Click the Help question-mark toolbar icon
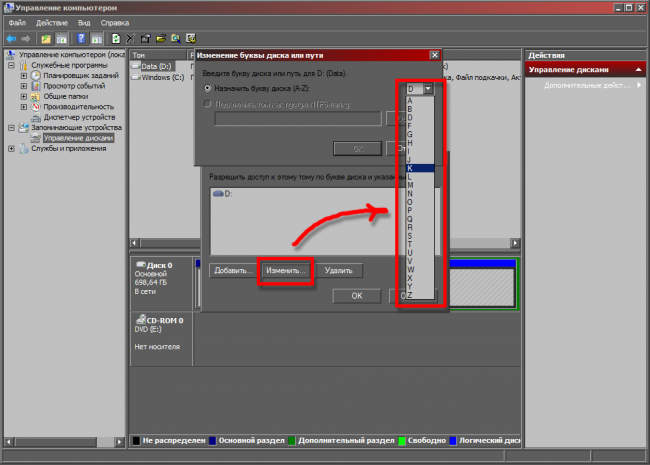Screen dimensions: 650x465 (82, 38)
